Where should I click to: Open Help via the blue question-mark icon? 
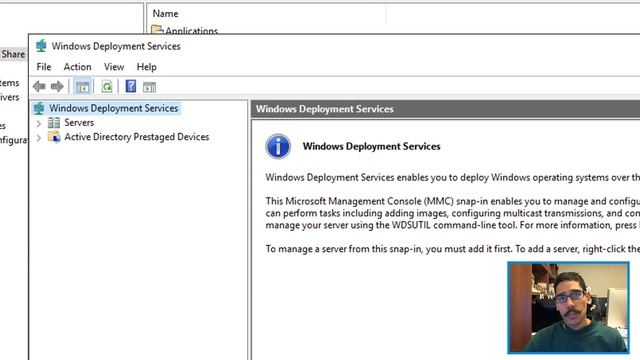pyautogui.click(x=131, y=86)
